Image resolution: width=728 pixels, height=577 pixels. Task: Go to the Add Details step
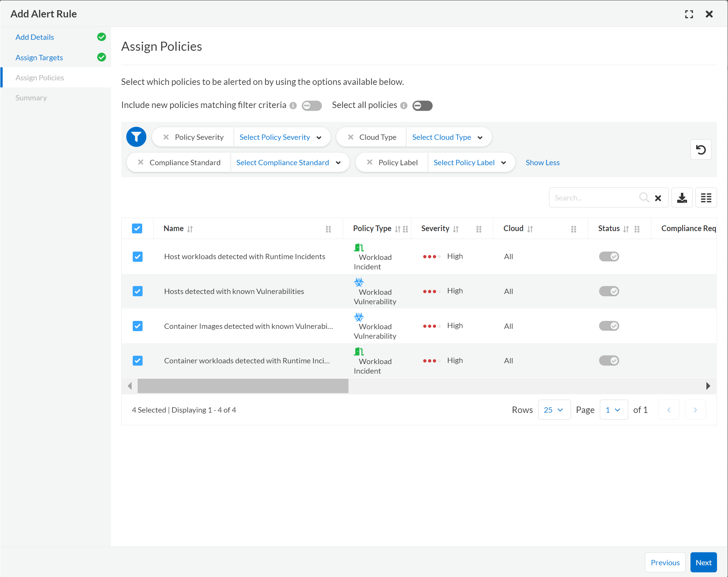pos(35,37)
